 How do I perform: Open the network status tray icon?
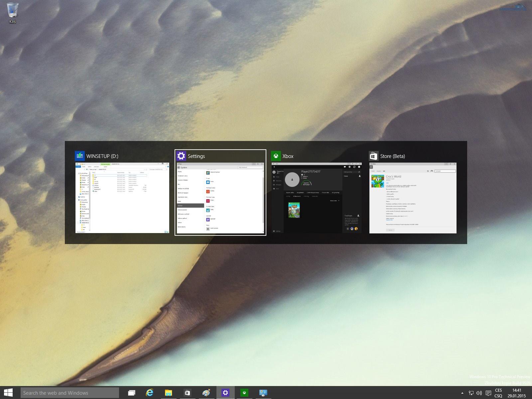[x=471, y=393]
